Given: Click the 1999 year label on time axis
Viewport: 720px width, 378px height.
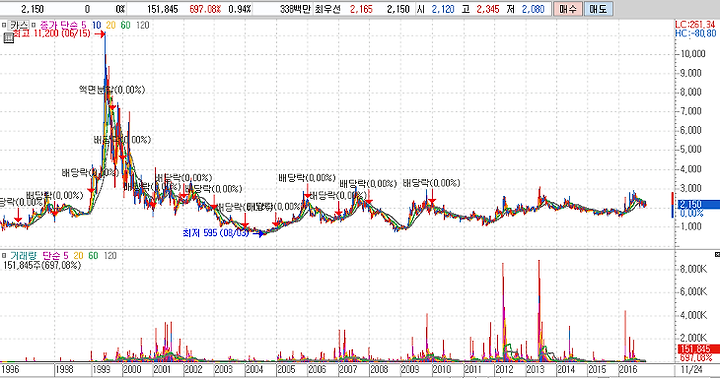Looking at the screenshot, I should 101,369.
